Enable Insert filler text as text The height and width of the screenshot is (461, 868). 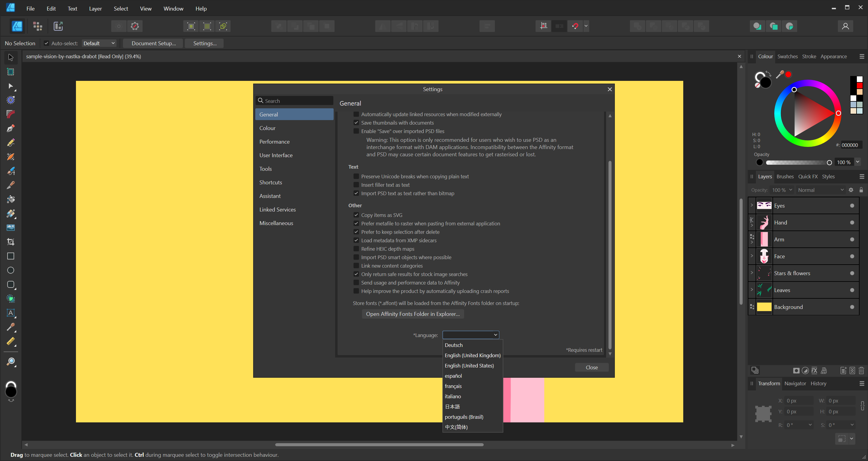tap(356, 185)
